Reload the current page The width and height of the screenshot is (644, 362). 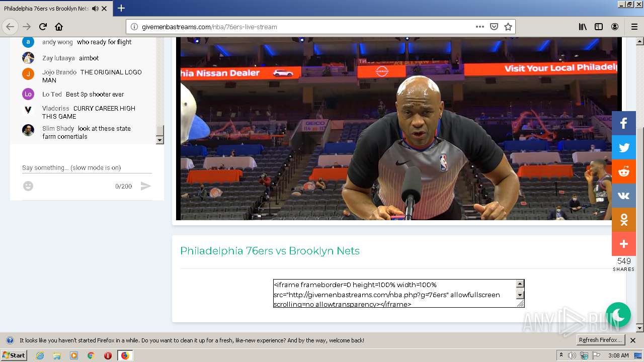43,27
